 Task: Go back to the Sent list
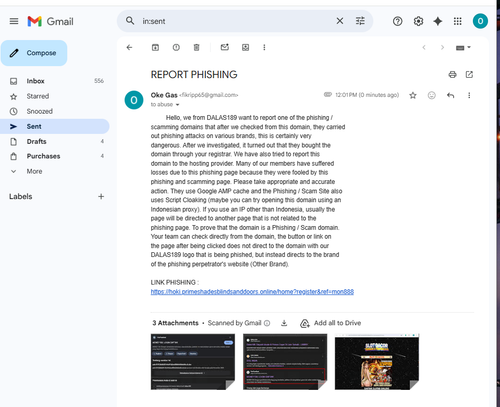(129, 47)
